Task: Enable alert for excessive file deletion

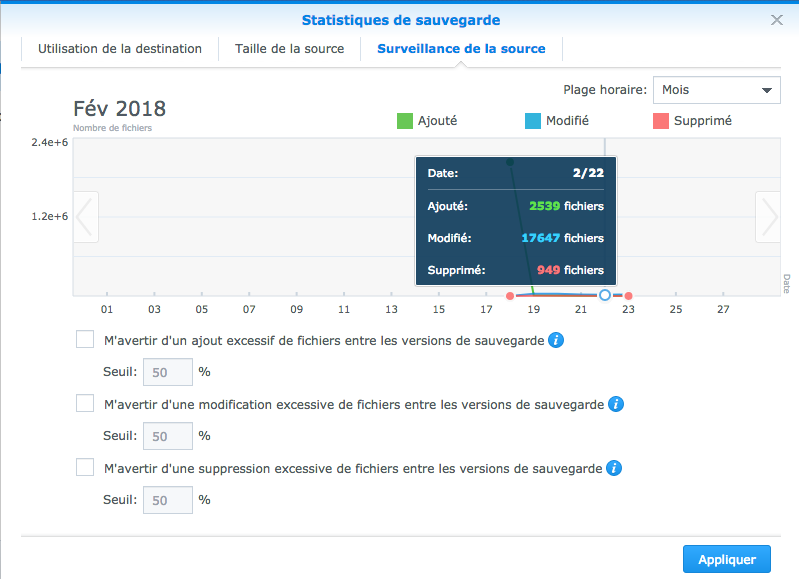Action: tap(85, 467)
